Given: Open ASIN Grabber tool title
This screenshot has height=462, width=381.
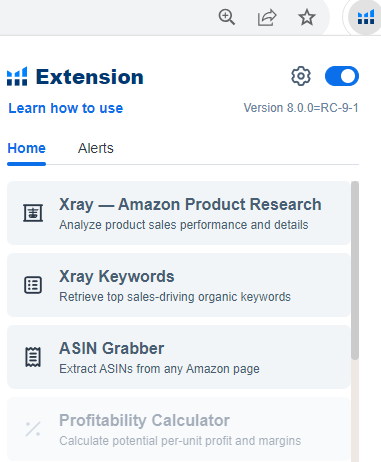Looking at the screenshot, I should click(111, 348).
